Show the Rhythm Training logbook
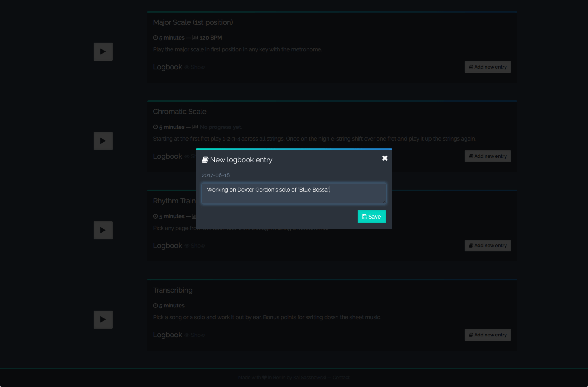Viewport: 588px width, 387px height. [x=195, y=246]
